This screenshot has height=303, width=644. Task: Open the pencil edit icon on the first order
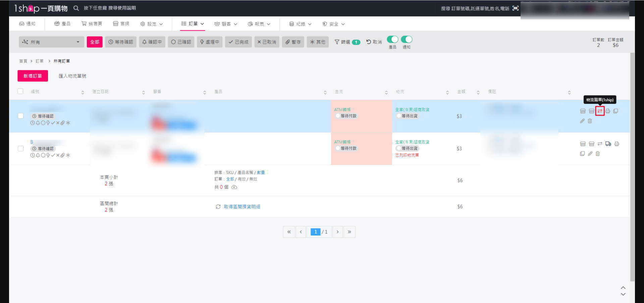pyautogui.click(x=582, y=121)
